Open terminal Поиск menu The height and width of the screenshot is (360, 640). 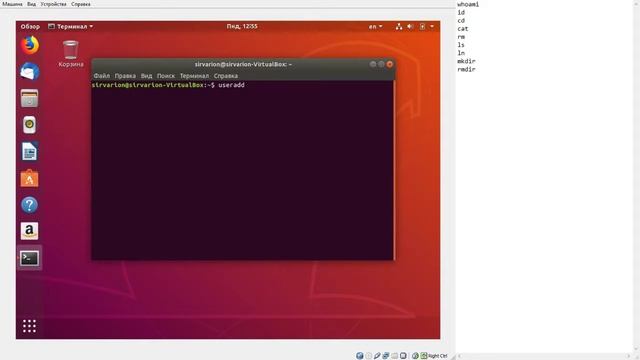166,76
